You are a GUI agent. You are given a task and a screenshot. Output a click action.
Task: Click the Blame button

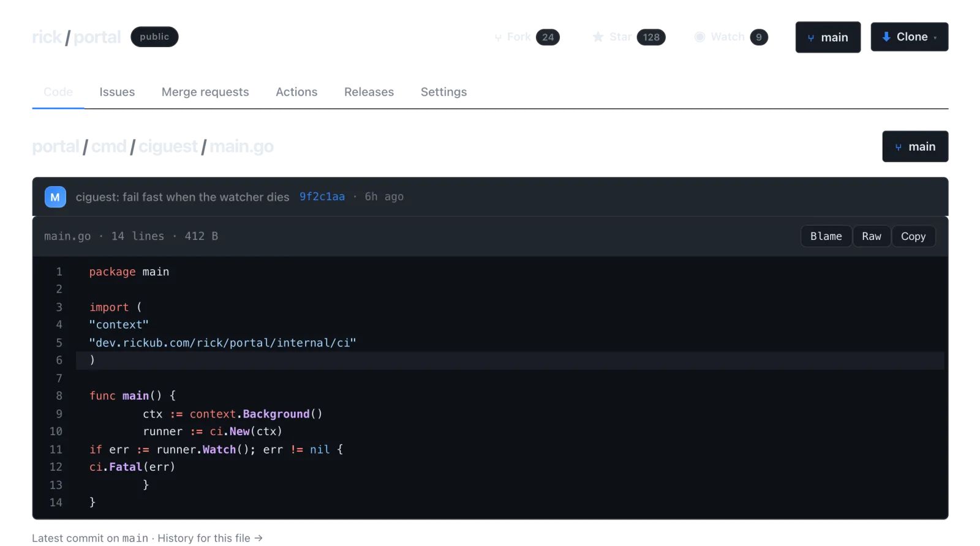826,236
